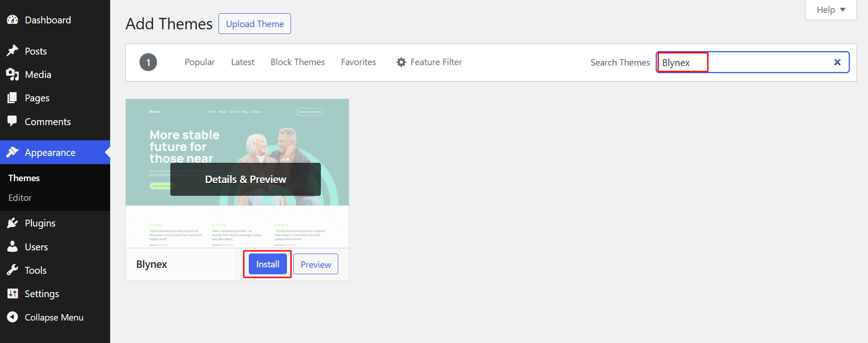Switch to the Popular tab
Image resolution: width=868 pixels, height=343 pixels.
click(200, 62)
